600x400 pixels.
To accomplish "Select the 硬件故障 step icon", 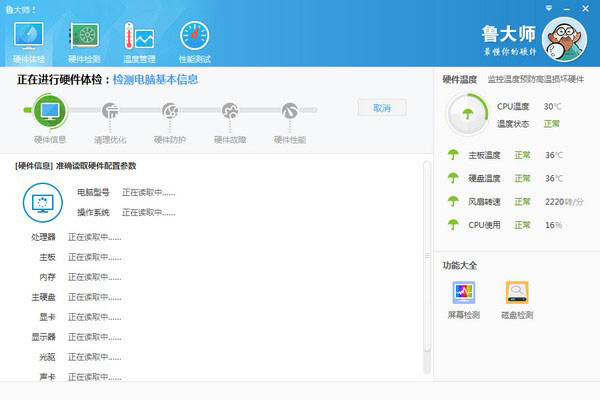I will (x=230, y=111).
